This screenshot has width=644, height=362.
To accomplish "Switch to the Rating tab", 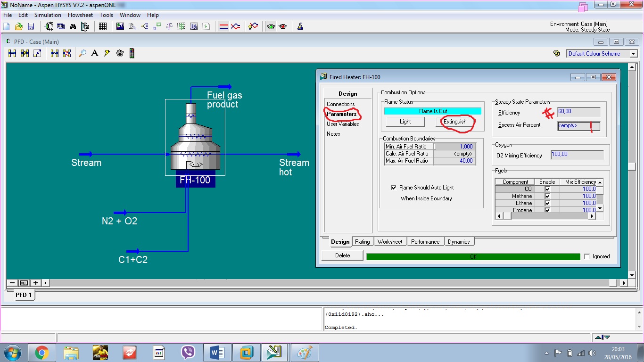I will 362,242.
